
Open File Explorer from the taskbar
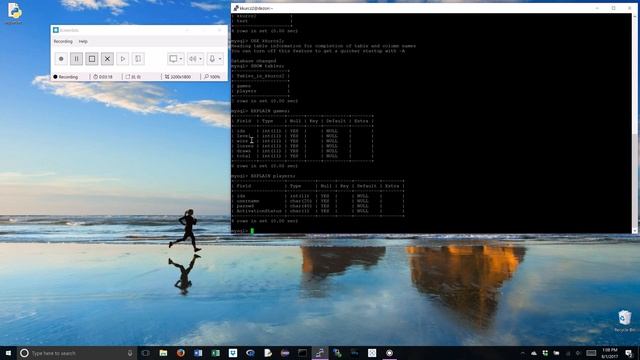click(163, 353)
